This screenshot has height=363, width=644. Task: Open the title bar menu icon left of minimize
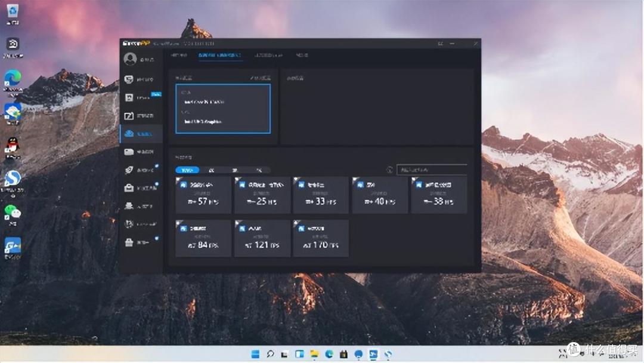pyautogui.click(x=440, y=43)
